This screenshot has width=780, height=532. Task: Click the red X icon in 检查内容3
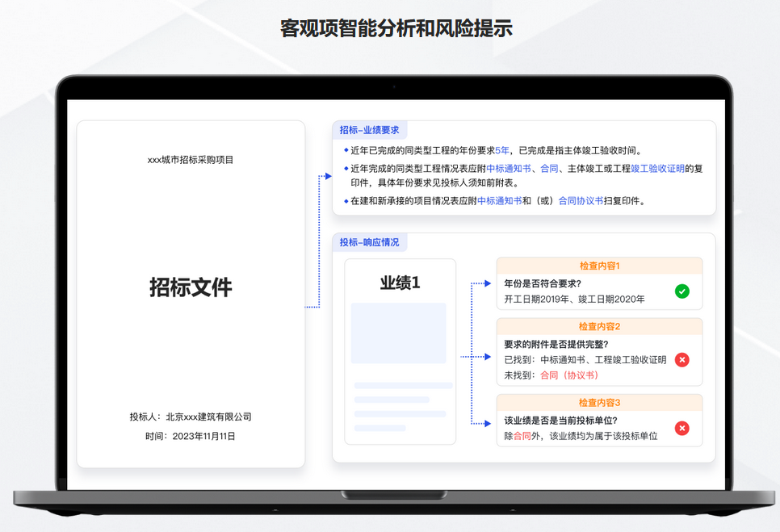682,428
